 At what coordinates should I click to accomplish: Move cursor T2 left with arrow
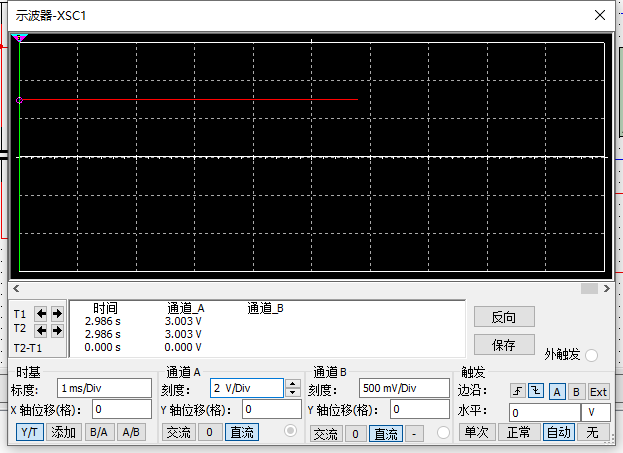tap(41, 330)
